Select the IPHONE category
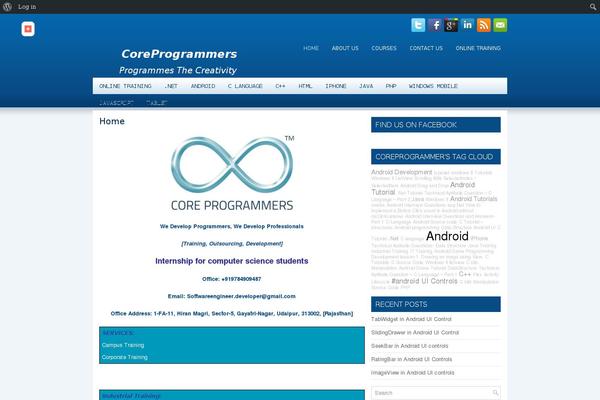Viewport: 600px width, 400px height. 336,86
